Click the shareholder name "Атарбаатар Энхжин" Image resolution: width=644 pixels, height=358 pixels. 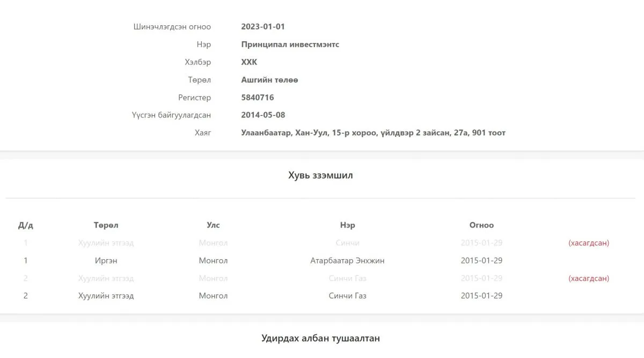pyautogui.click(x=348, y=261)
